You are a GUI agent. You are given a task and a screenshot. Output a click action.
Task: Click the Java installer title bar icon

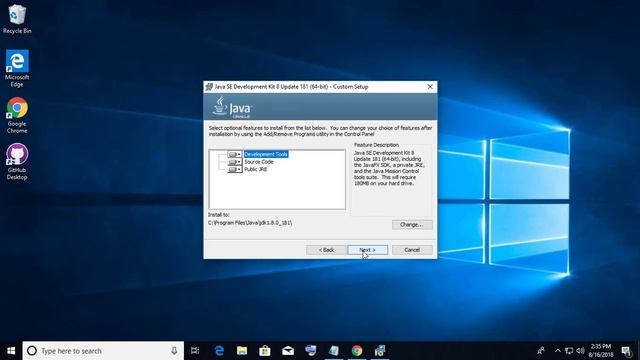coord(209,87)
